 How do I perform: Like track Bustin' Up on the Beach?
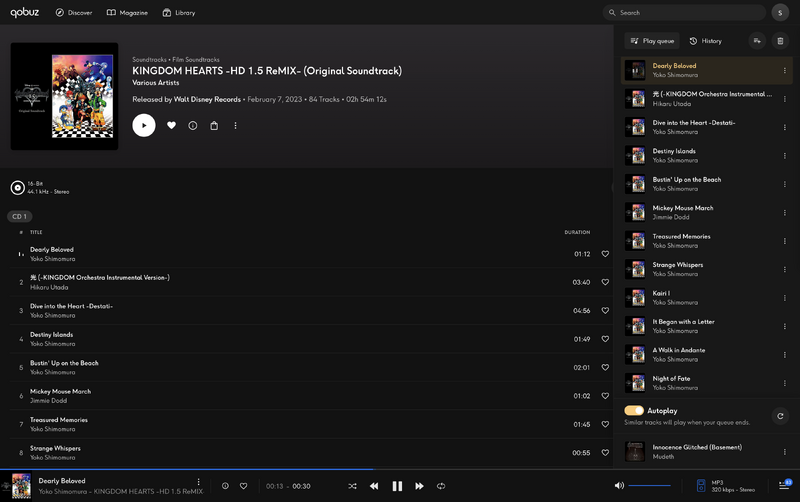tap(605, 367)
